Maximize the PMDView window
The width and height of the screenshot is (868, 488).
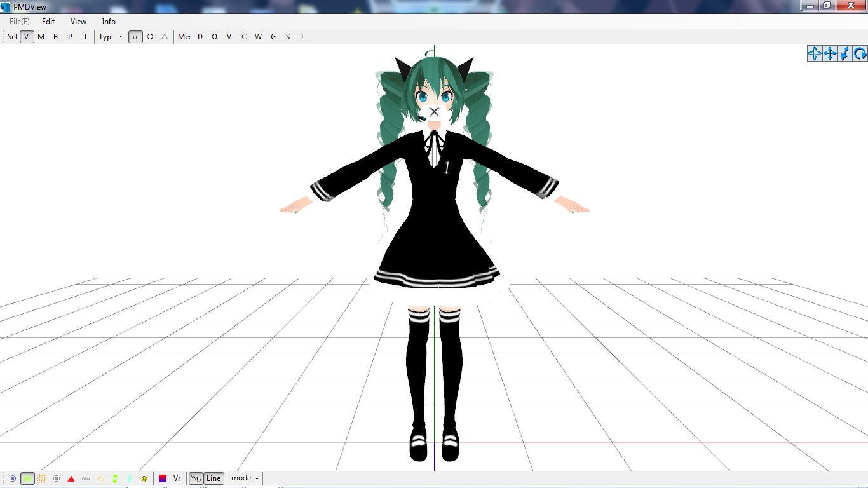tap(827, 6)
